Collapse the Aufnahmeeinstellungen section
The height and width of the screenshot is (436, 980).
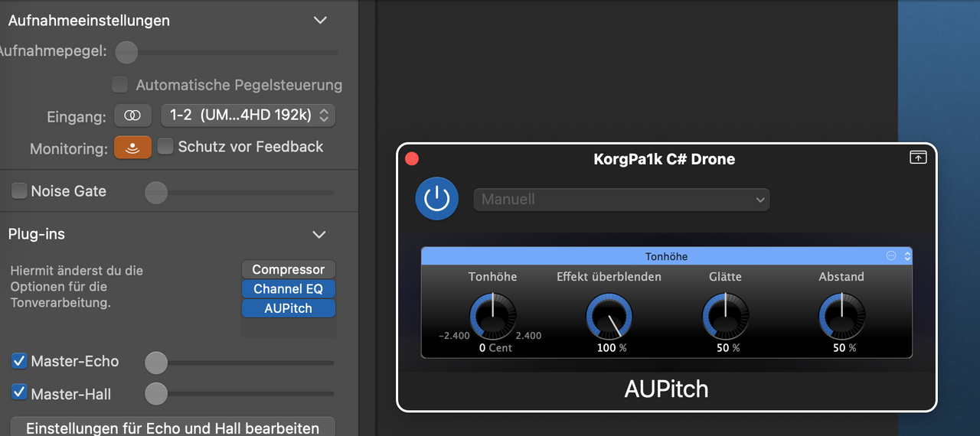point(320,21)
